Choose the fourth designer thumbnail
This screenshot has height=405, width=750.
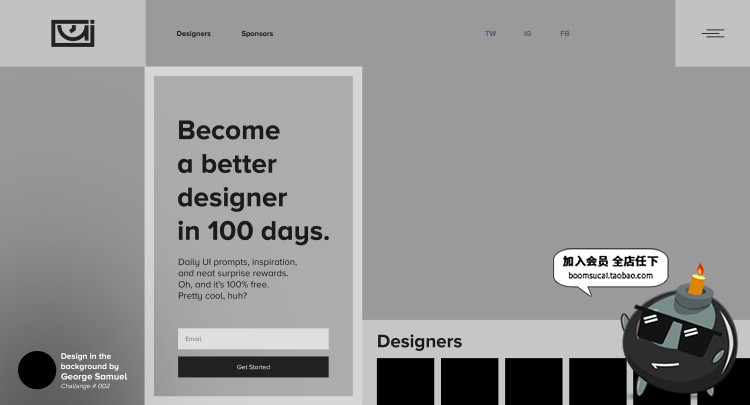597,382
